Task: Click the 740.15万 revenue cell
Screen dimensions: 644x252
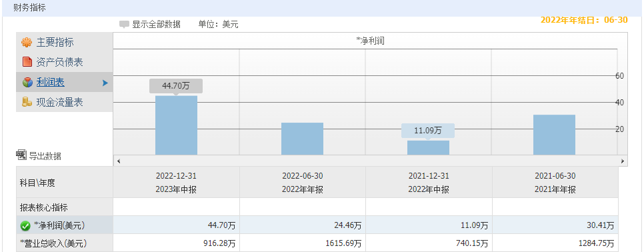Action: (x=429, y=243)
